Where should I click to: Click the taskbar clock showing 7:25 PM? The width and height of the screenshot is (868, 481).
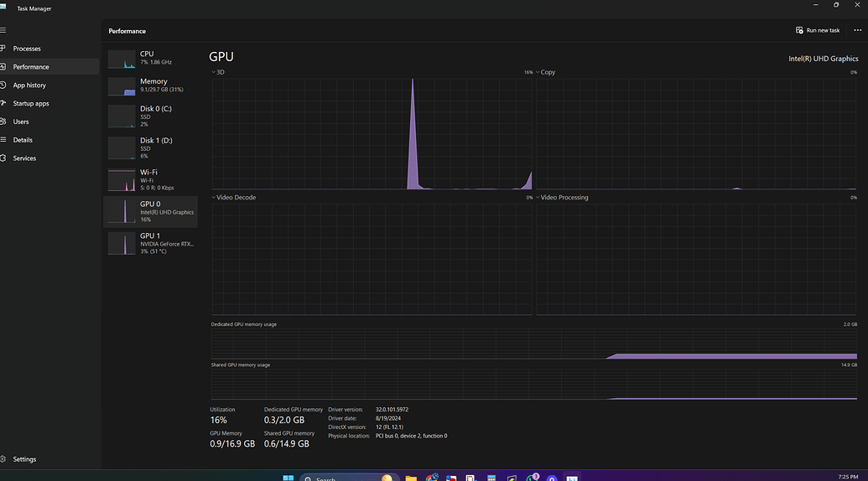click(848, 477)
